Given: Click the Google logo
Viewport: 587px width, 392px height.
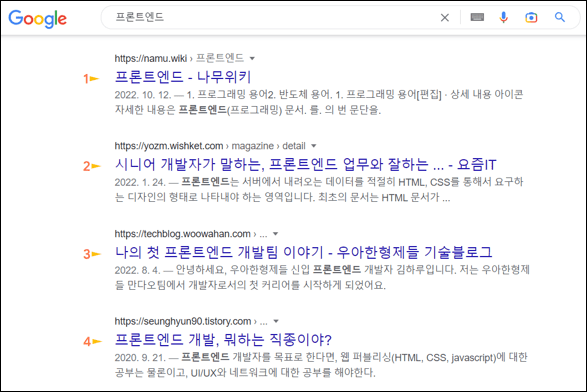Looking at the screenshot, I should 37,19.
